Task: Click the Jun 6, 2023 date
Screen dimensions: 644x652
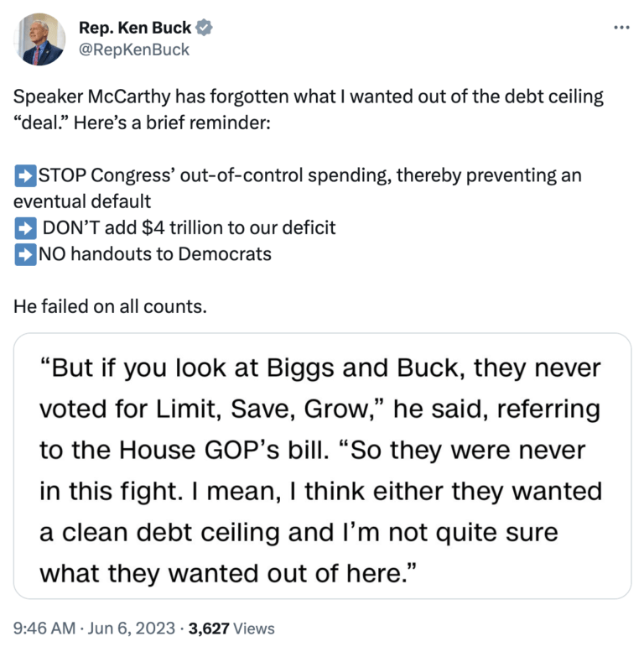Action: [132, 628]
